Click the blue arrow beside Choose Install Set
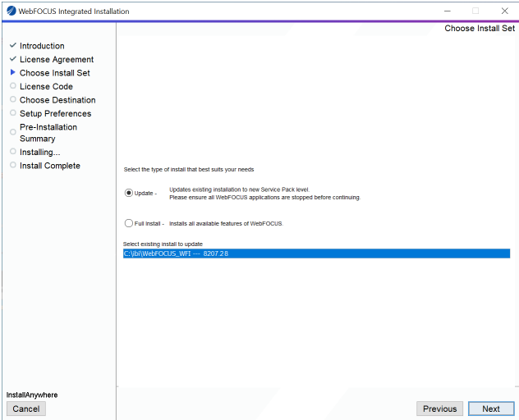 click(13, 72)
